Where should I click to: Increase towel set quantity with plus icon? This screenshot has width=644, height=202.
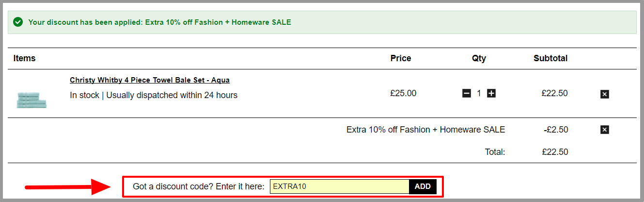(491, 93)
